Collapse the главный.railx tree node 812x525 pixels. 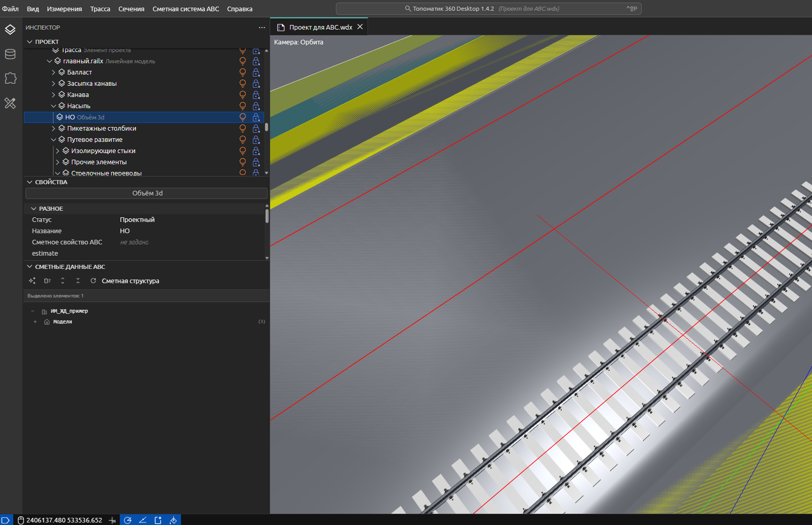[x=49, y=61]
